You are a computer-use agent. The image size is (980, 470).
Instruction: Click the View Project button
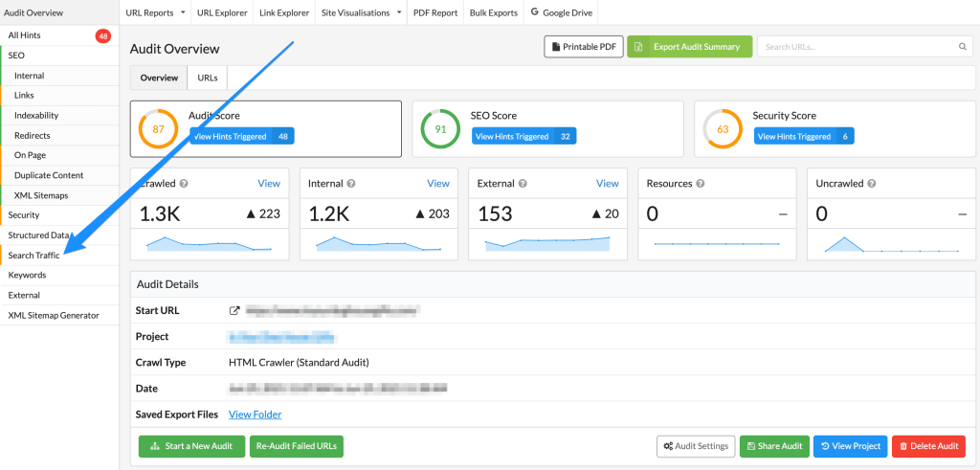click(850, 446)
